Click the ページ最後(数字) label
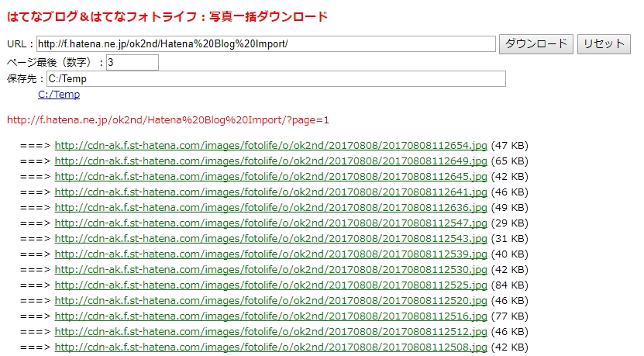Screen dimensions: 644x356 coord(56,63)
